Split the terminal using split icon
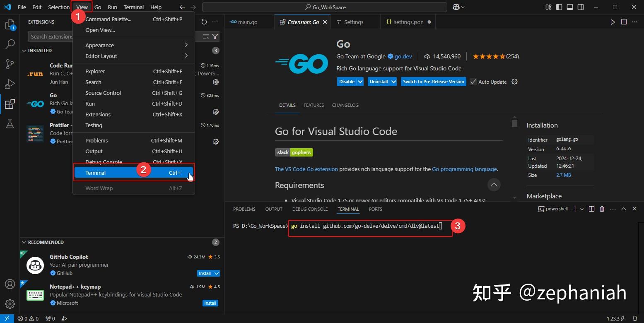The height and width of the screenshot is (323, 644). coord(591,209)
